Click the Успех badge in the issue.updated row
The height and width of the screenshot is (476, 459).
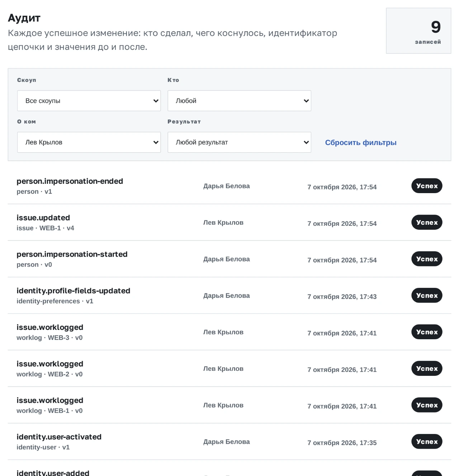[427, 223]
